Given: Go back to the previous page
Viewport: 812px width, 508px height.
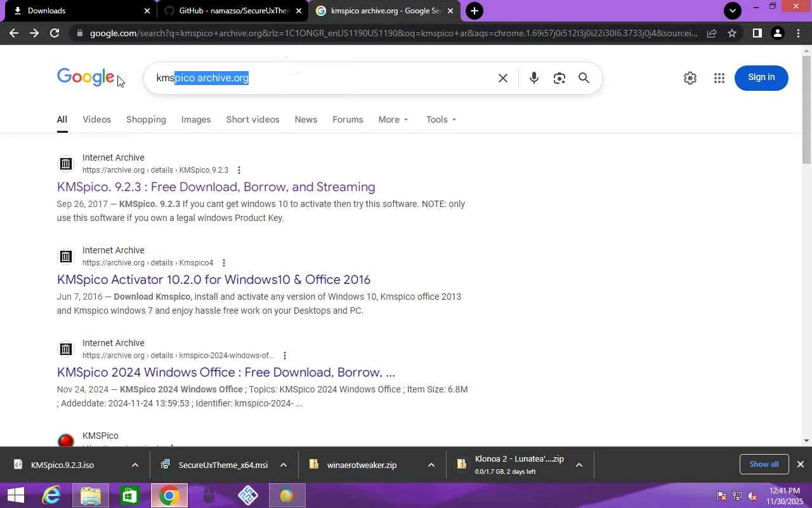Looking at the screenshot, I should pos(14,33).
